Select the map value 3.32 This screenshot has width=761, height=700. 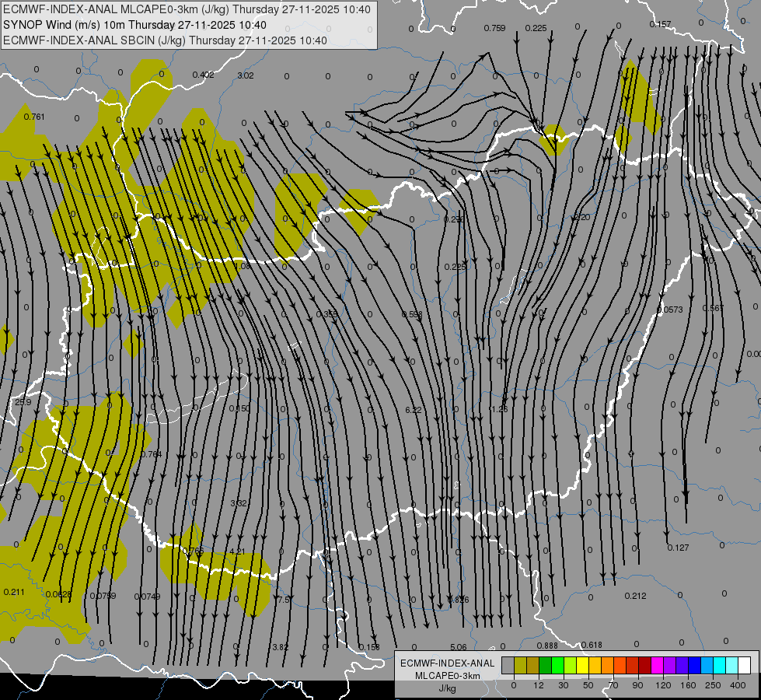coord(239,503)
